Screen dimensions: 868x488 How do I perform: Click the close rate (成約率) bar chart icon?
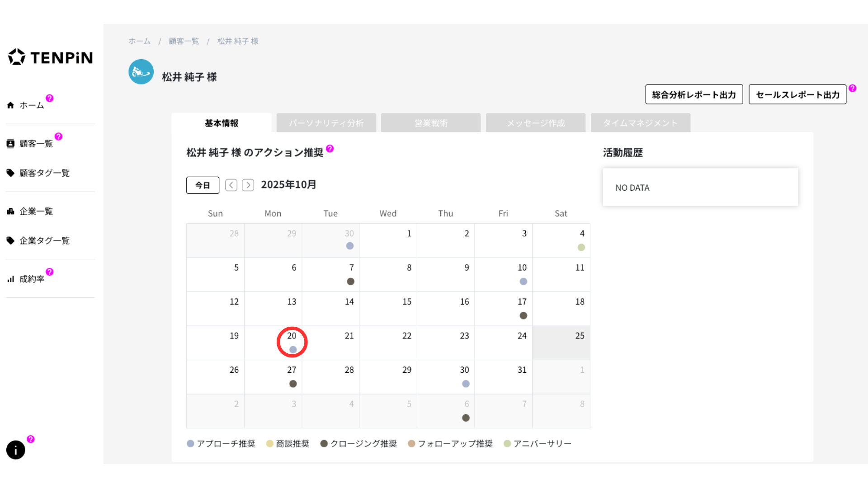pos(10,279)
